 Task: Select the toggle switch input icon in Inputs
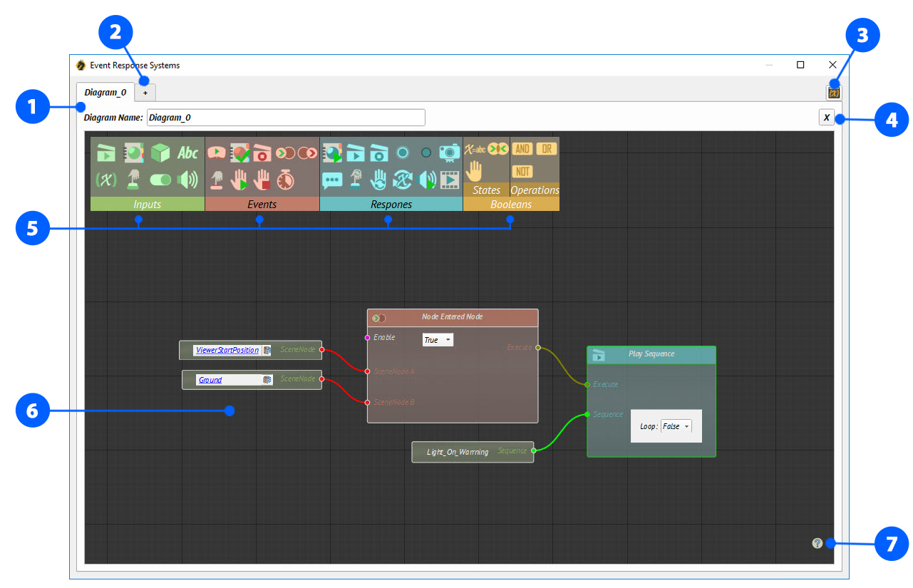coord(160,180)
